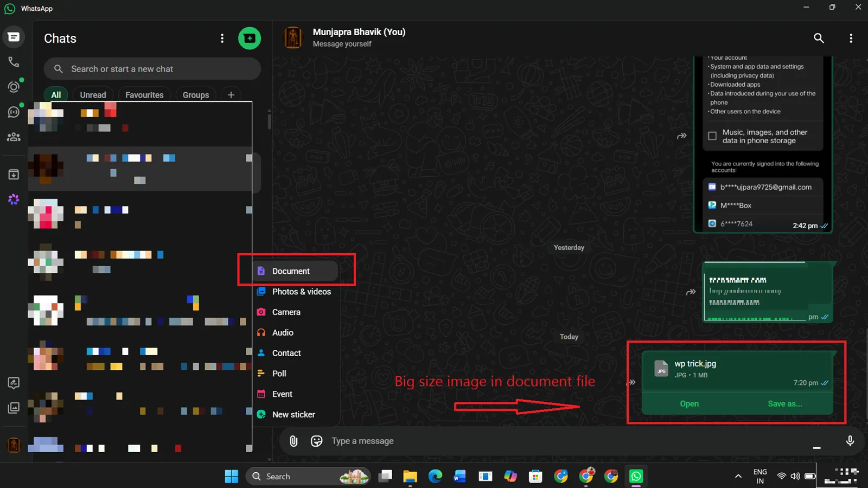Click the new chat green button
The width and height of the screenshot is (868, 488).
pos(250,38)
